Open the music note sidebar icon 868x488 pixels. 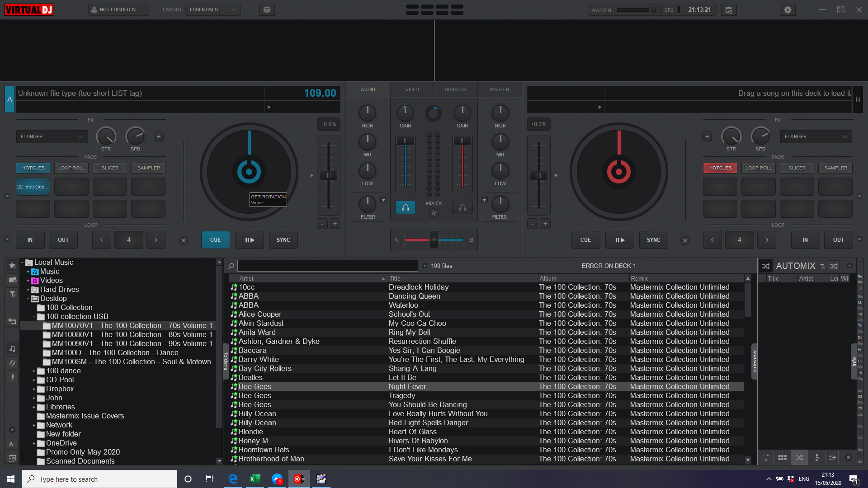coord(12,348)
